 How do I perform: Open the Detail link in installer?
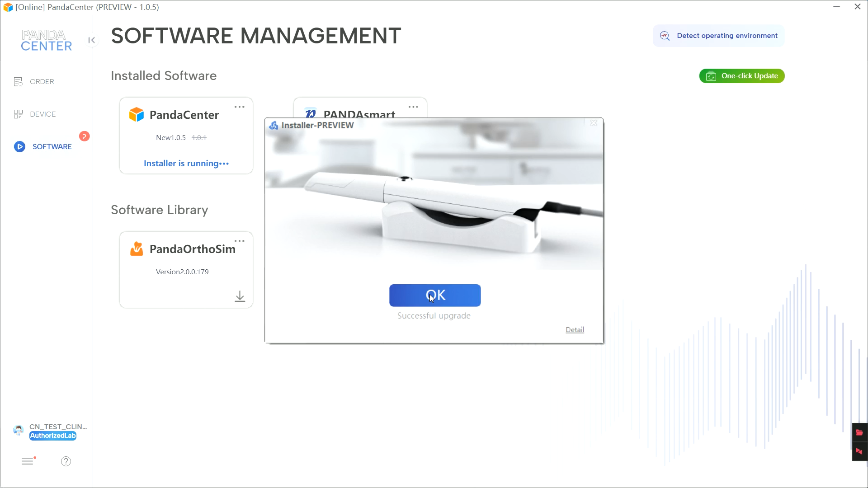[x=575, y=330]
